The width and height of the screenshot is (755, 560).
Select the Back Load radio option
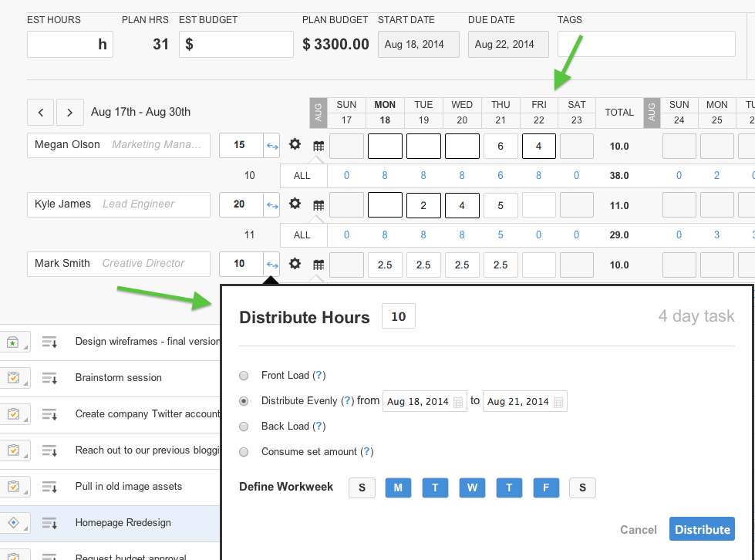pyautogui.click(x=244, y=427)
